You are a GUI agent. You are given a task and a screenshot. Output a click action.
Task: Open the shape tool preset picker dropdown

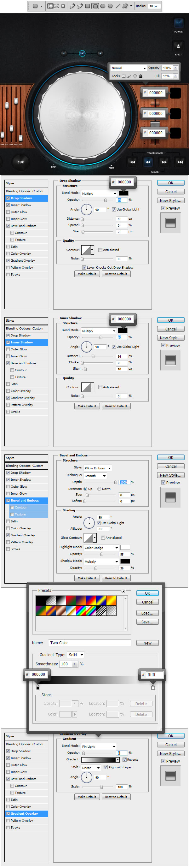click(41, 6)
